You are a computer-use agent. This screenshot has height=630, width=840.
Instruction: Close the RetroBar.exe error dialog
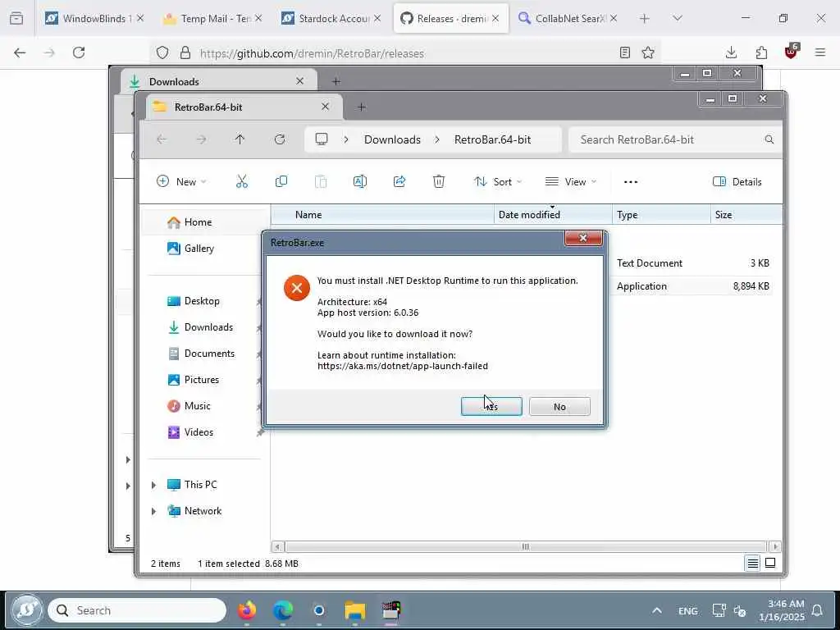pyautogui.click(x=583, y=239)
